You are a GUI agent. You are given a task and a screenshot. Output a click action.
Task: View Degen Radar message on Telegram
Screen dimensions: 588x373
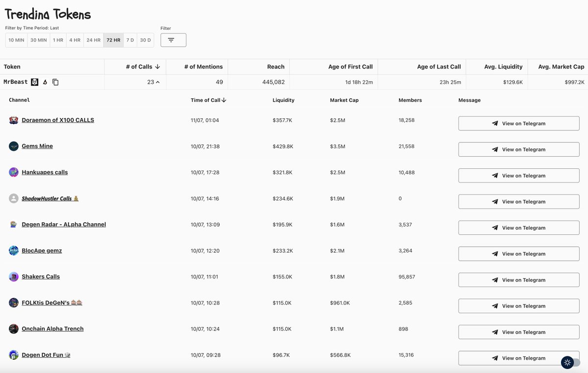[x=519, y=228]
